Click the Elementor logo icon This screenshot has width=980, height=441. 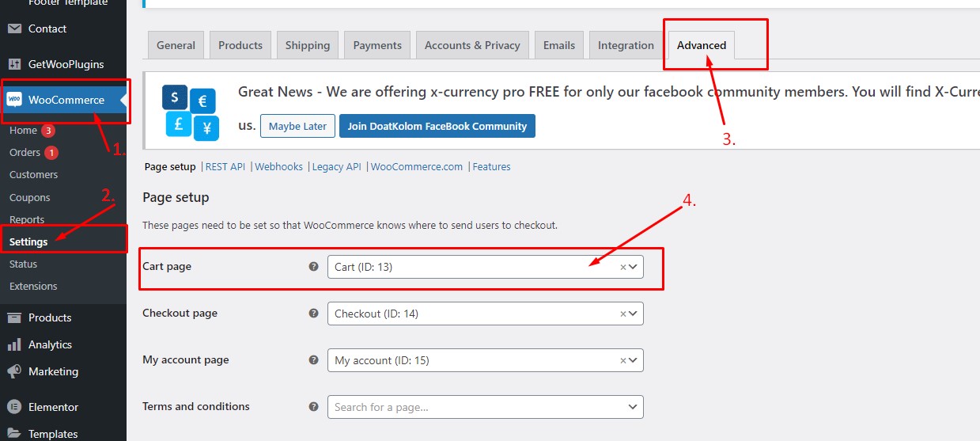point(14,407)
